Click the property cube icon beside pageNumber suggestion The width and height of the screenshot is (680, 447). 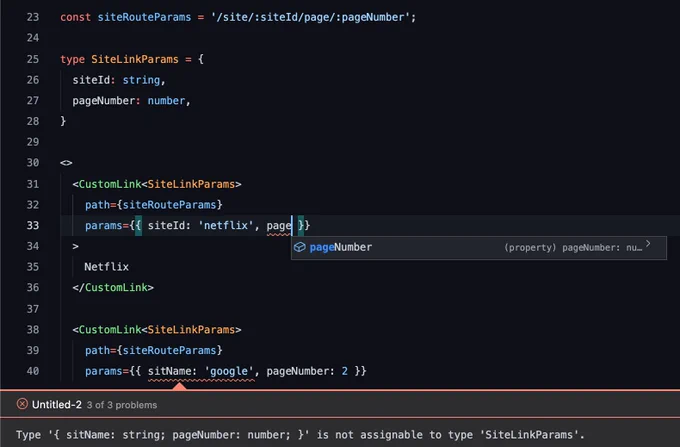pyautogui.click(x=300, y=247)
